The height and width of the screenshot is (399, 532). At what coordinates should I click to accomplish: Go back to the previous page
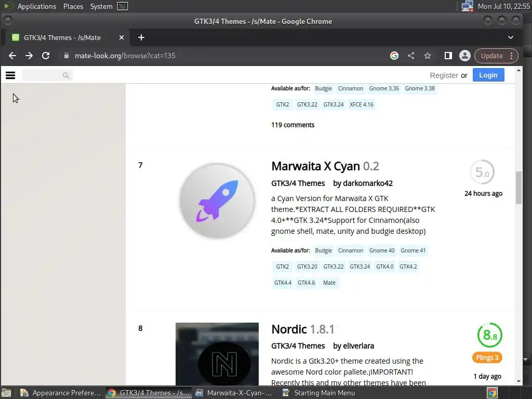click(x=12, y=56)
